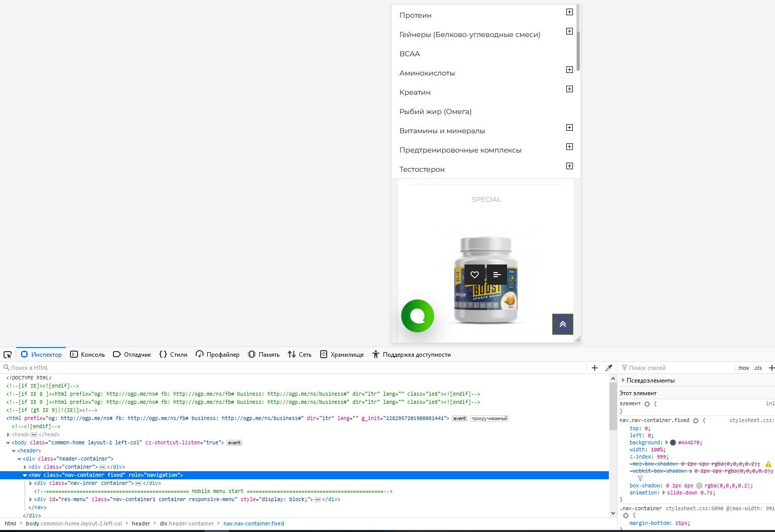Switch to the Профайлер tab
Viewport: 775px width, 532px height.
pos(217,355)
